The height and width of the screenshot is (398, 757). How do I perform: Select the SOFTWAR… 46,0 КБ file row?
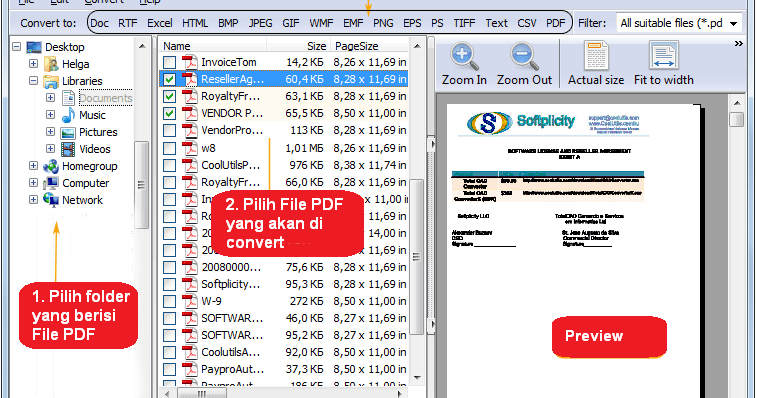pyautogui.click(x=285, y=318)
